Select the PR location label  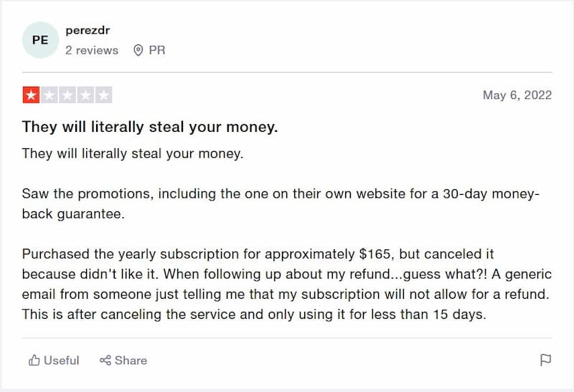[157, 50]
